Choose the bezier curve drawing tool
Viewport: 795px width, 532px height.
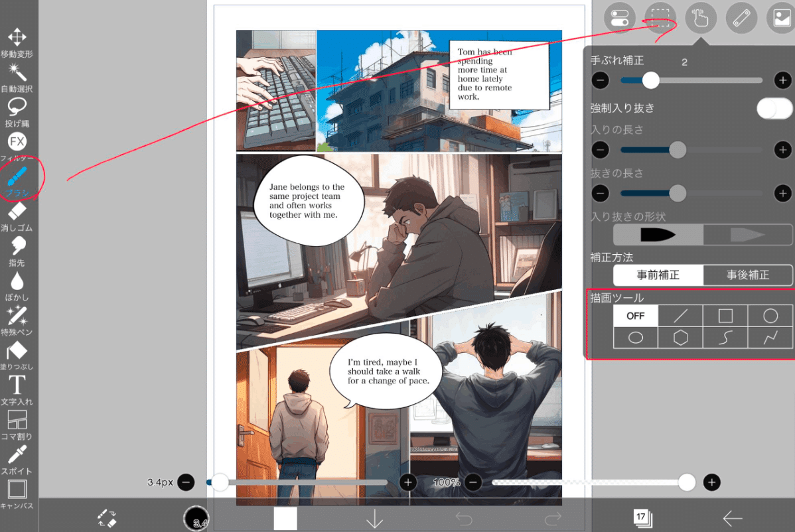725,338
